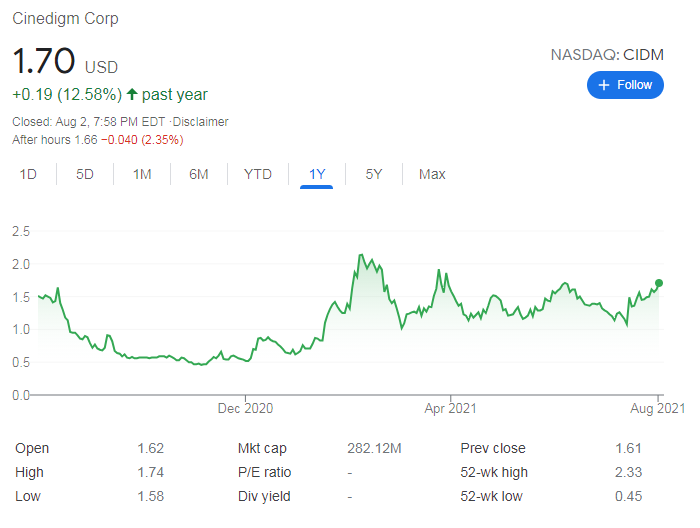The width and height of the screenshot is (700, 528).
Task: Click the green up arrow icon
Action: tap(132, 94)
